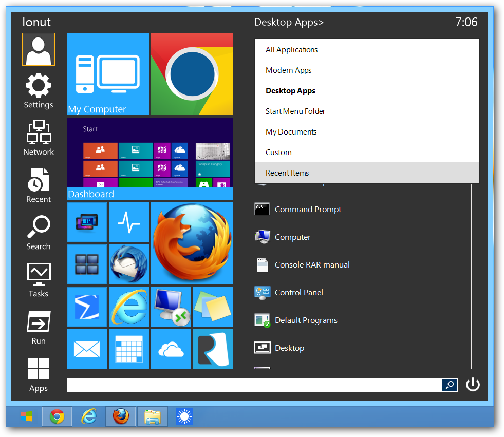Open the Calendar tile

click(x=129, y=349)
